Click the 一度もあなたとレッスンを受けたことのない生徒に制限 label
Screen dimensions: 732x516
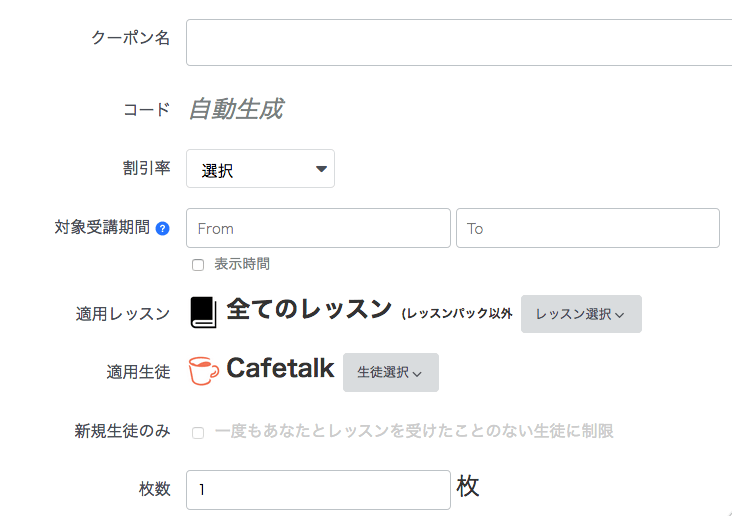414,431
